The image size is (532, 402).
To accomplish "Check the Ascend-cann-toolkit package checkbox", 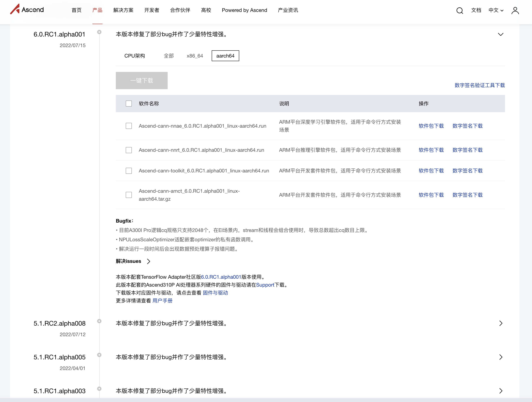I will point(129,171).
